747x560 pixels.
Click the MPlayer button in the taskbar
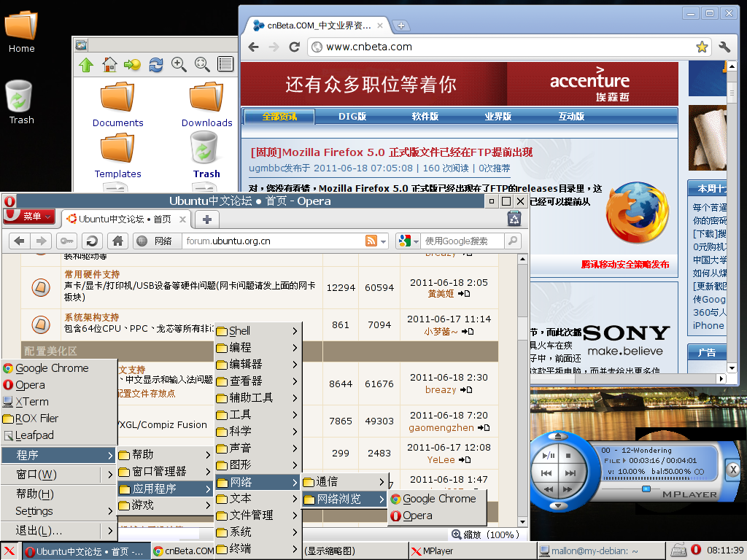tap(473, 551)
